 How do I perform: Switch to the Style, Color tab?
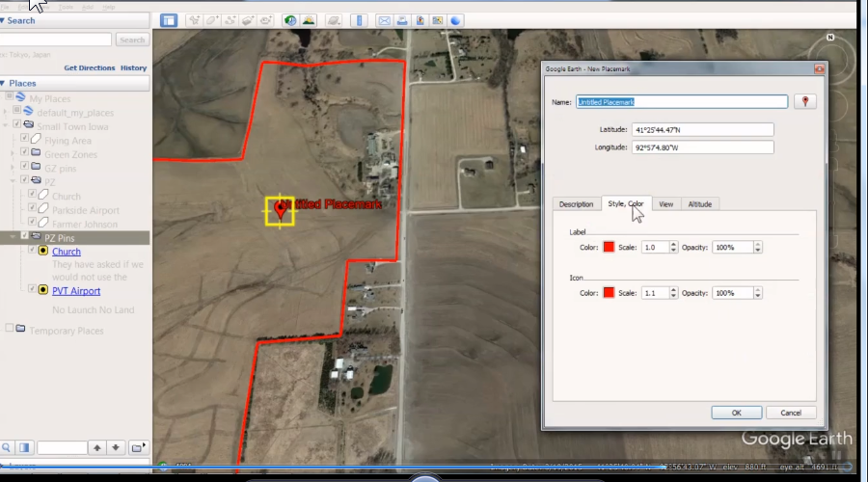pos(626,203)
